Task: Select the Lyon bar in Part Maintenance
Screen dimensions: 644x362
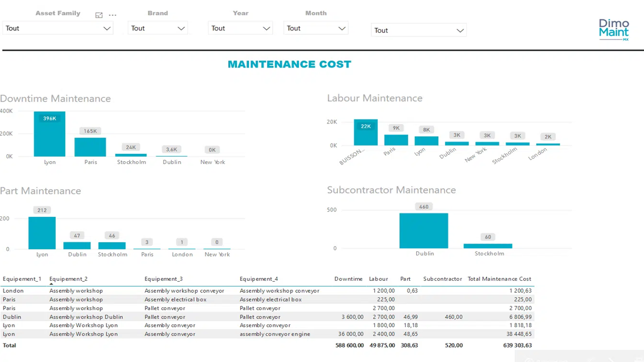Action: pos(42,233)
